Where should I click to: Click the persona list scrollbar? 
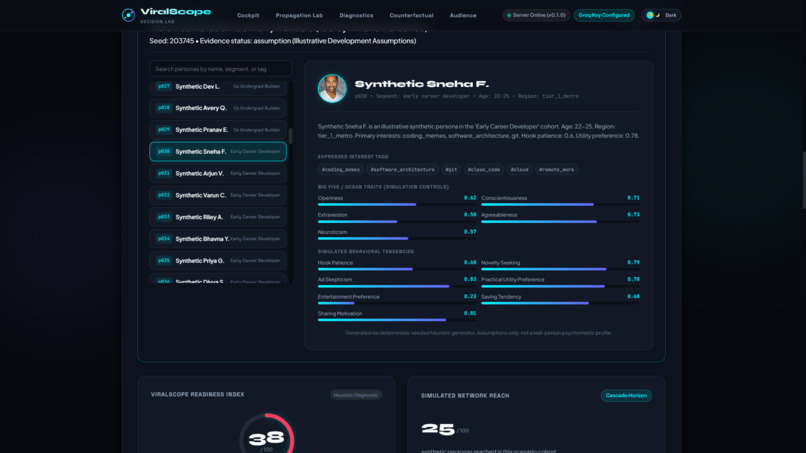pos(290,136)
